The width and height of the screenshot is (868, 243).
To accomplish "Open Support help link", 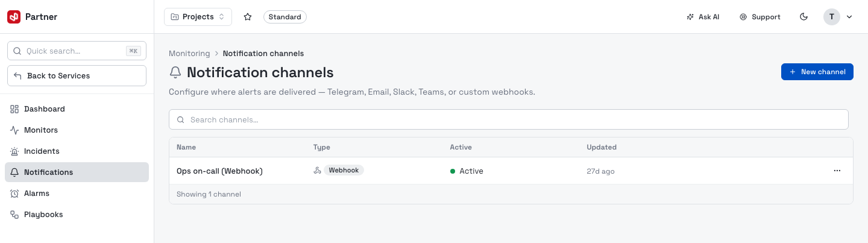I will point(760,17).
